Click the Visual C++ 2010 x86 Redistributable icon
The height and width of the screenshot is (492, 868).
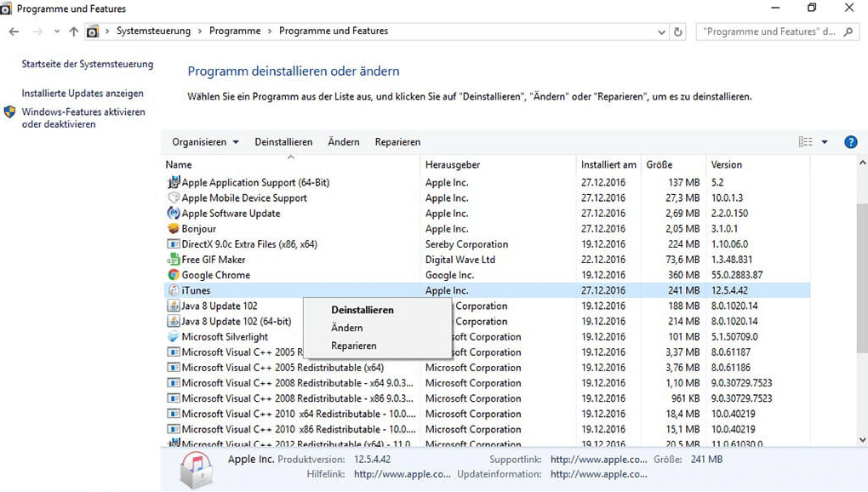click(174, 430)
